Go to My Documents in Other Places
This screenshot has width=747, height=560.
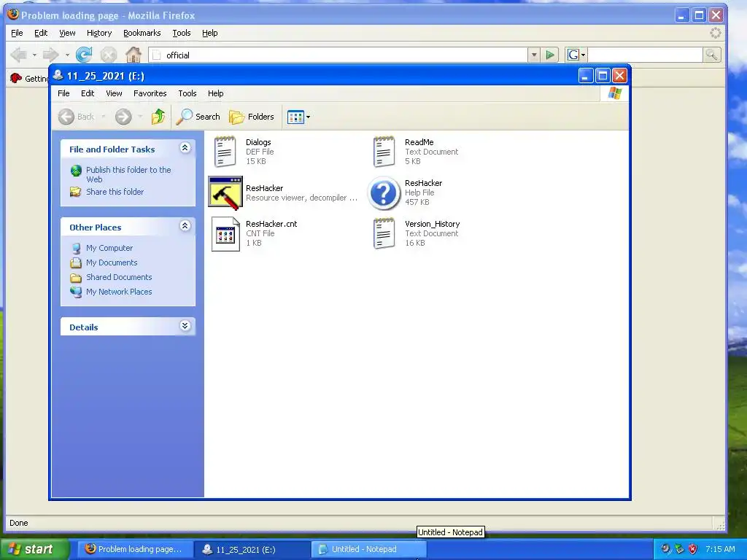pos(112,262)
